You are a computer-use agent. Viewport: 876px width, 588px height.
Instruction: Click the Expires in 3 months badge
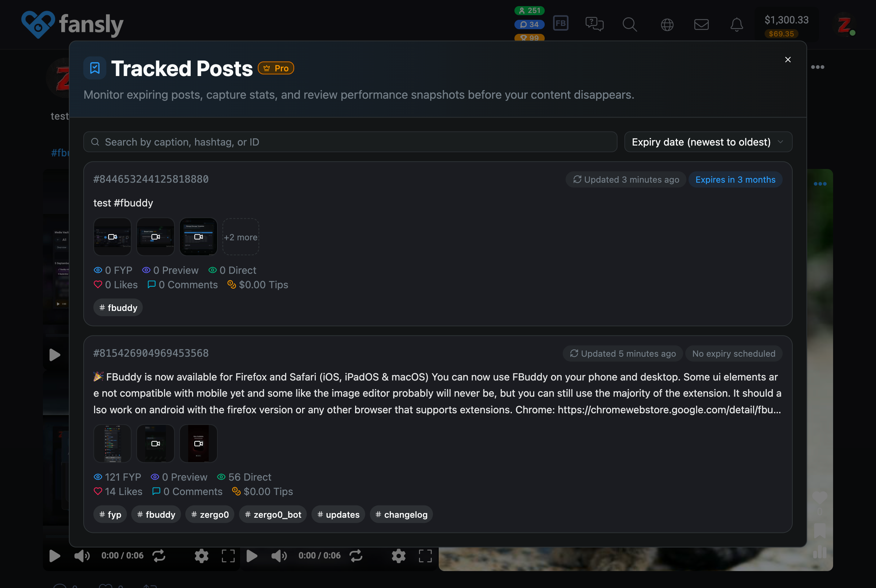pos(735,179)
